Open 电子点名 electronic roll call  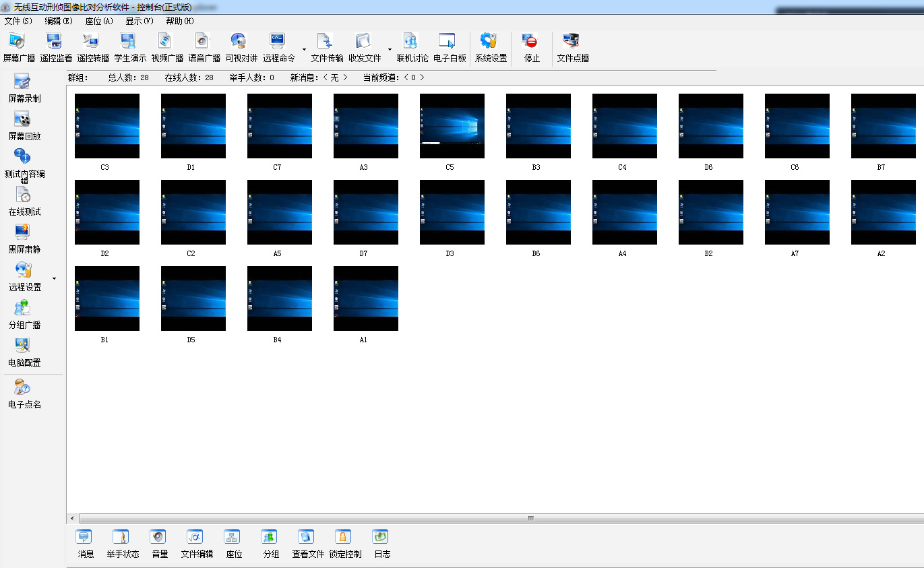pos(24,394)
